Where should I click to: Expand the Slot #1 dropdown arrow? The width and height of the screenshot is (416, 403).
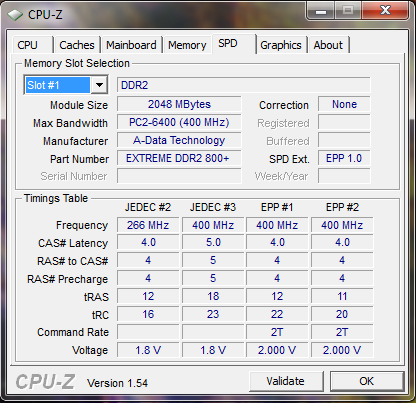[x=99, y=85]
